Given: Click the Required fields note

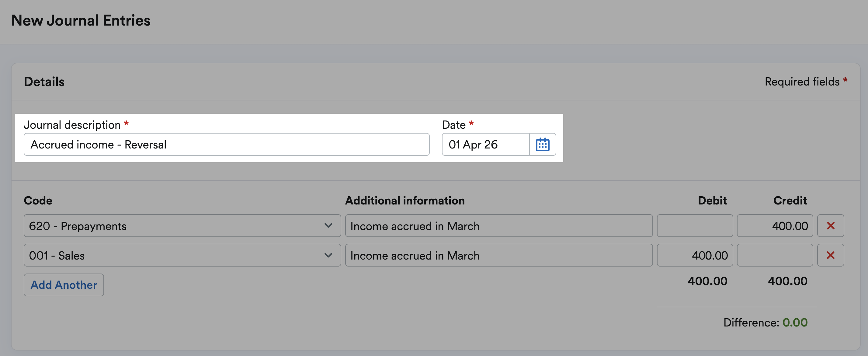Looking at the screenshot, I should [806, 82].
